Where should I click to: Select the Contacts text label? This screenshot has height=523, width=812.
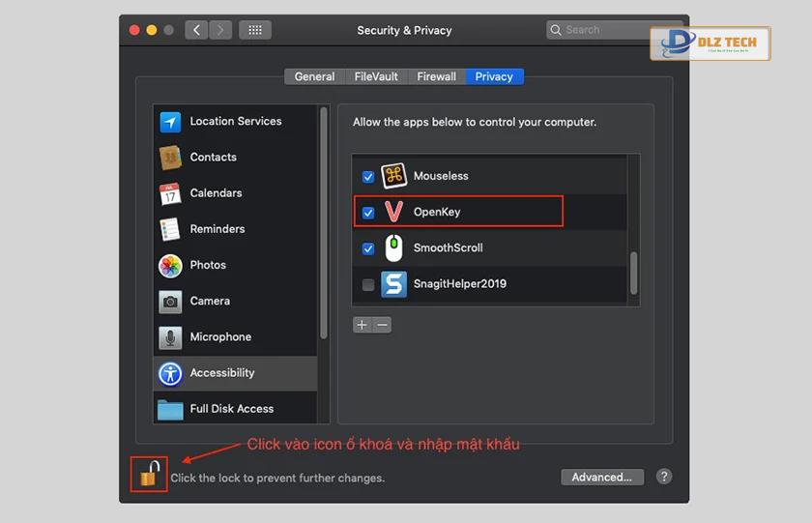click(214, 157)
